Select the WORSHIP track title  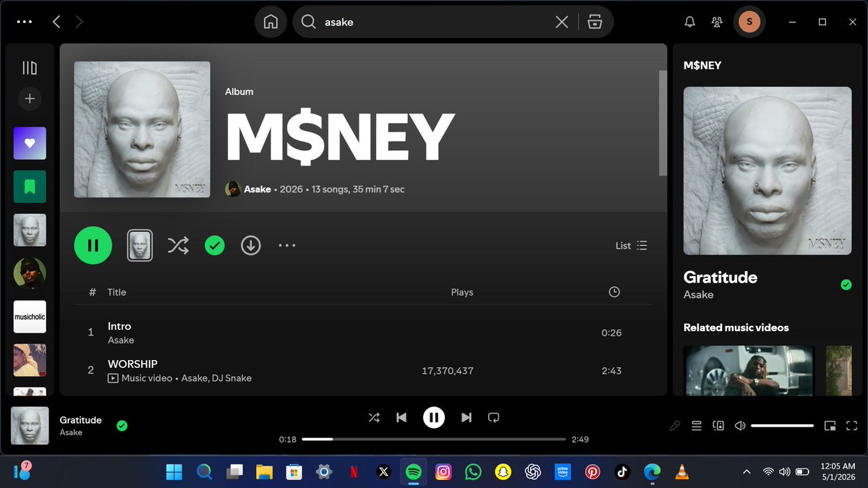(x=132, y=364)
